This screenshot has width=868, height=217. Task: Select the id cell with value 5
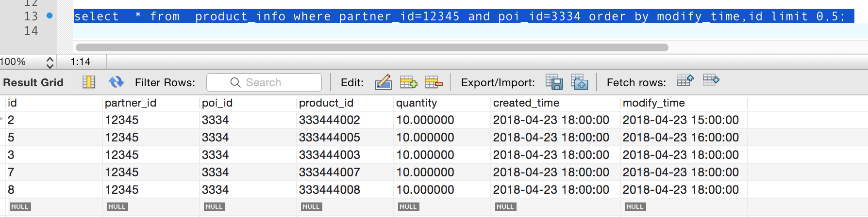(53, 138)
